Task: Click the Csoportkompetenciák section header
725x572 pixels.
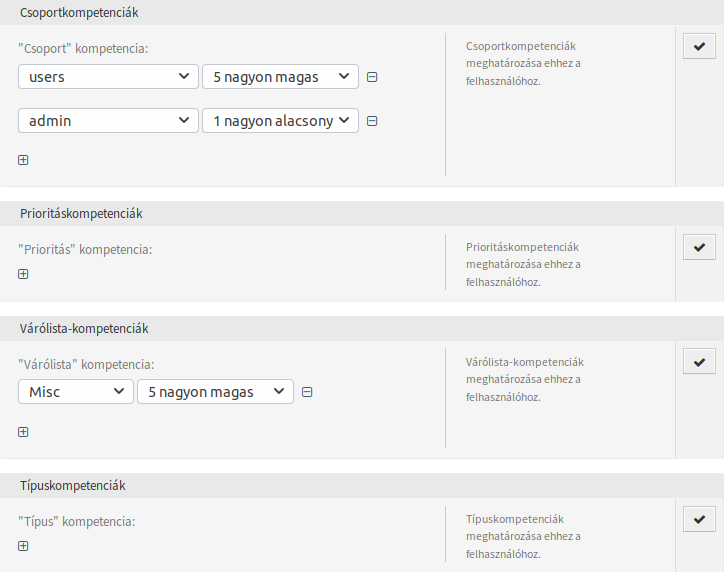Action: (x=362, y=12)
